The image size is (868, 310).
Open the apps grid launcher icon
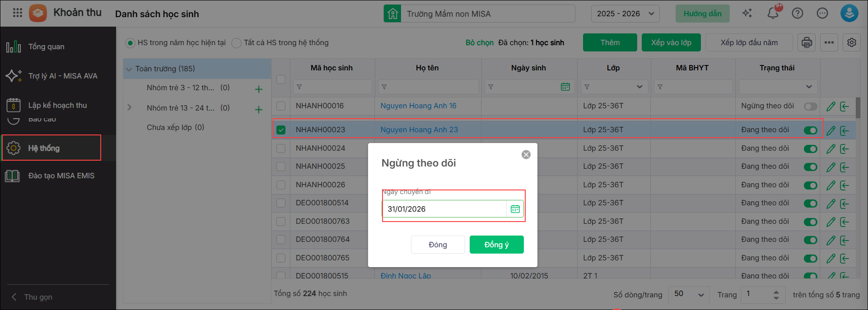pos(18,13)
